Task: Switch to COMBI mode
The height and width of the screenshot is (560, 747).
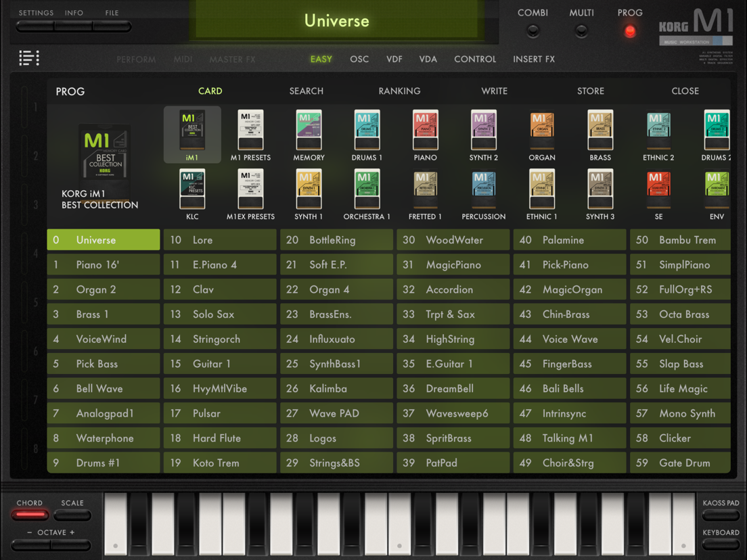Action: pos(533,30)
